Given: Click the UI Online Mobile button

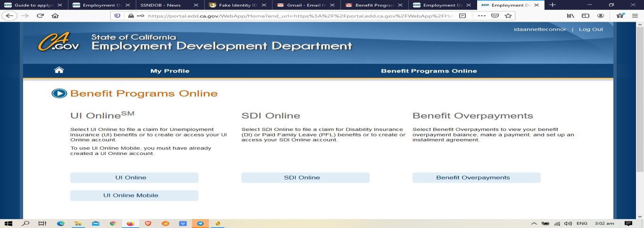Looking at the screenshot, I should tap(134, 195).
